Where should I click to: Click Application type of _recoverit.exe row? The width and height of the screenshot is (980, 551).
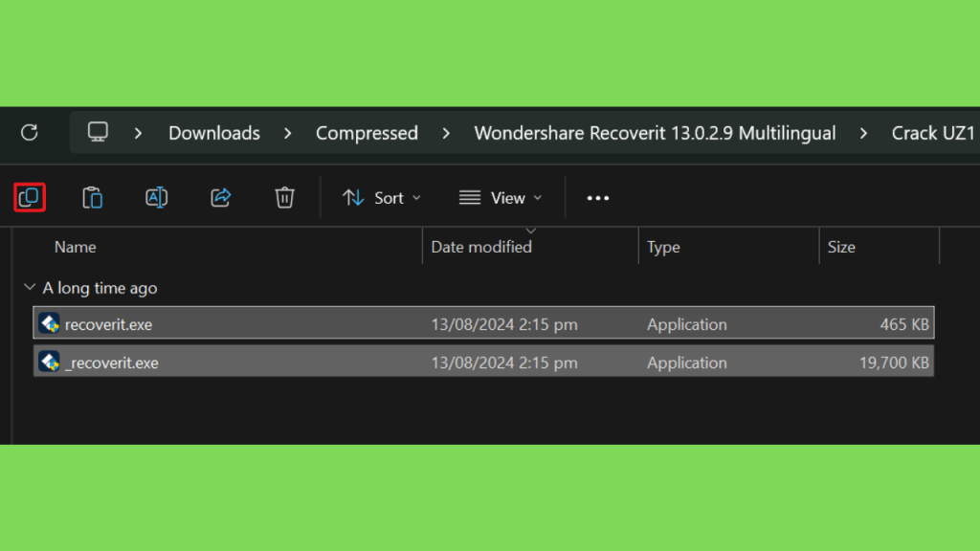(687, 363)
